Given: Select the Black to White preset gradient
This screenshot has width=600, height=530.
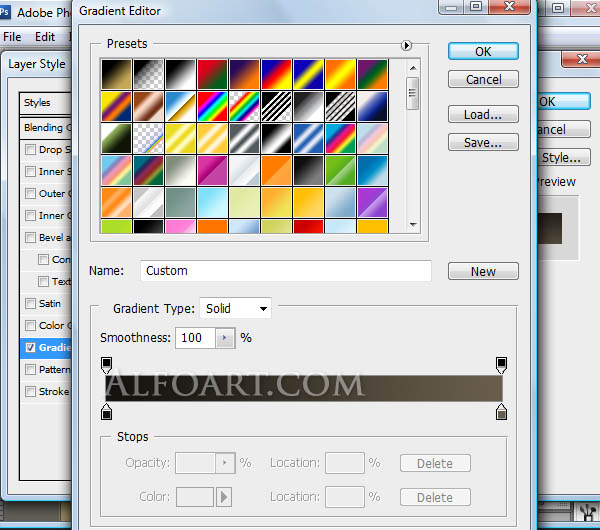Looking at the screenshot, I should pos(181,74).
